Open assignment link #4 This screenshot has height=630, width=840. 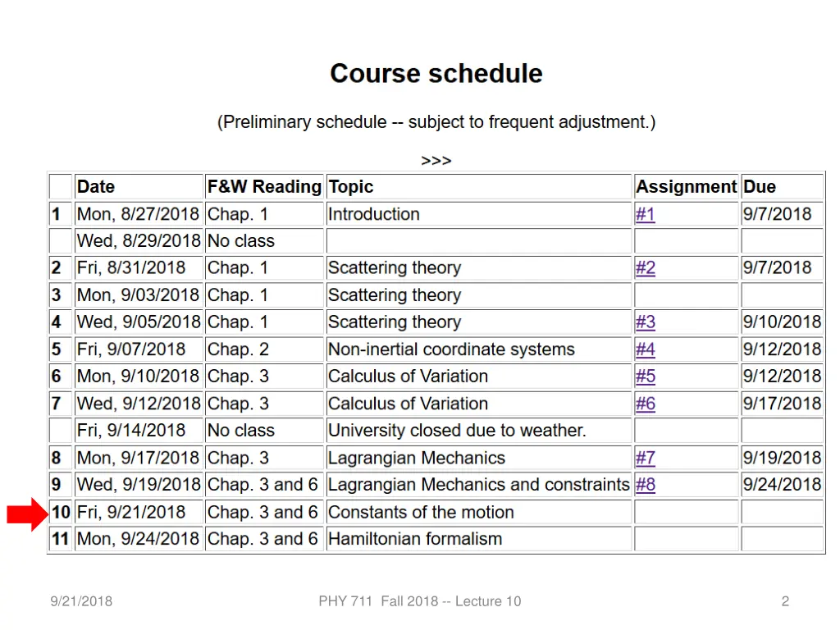click(x=645, y=349)
